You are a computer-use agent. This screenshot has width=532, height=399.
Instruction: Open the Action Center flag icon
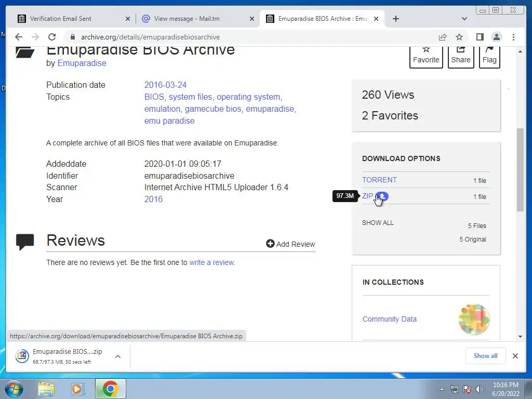[467, 389]
